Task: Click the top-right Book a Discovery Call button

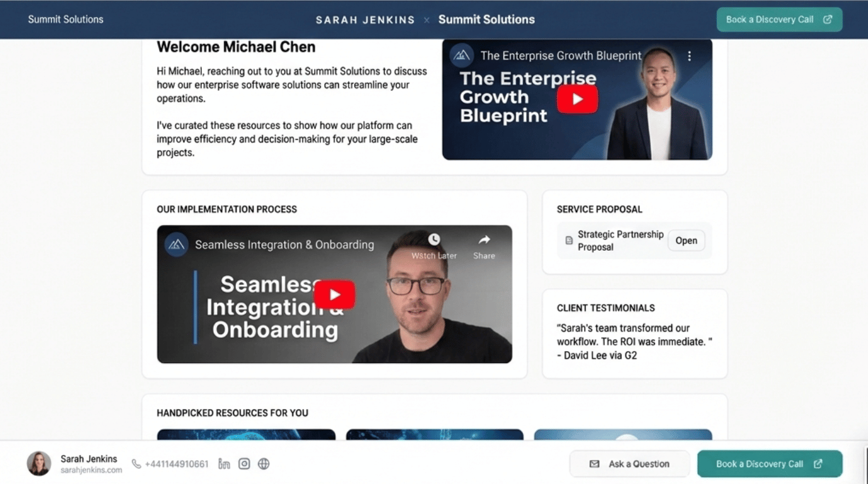Action: coord(779,20)
